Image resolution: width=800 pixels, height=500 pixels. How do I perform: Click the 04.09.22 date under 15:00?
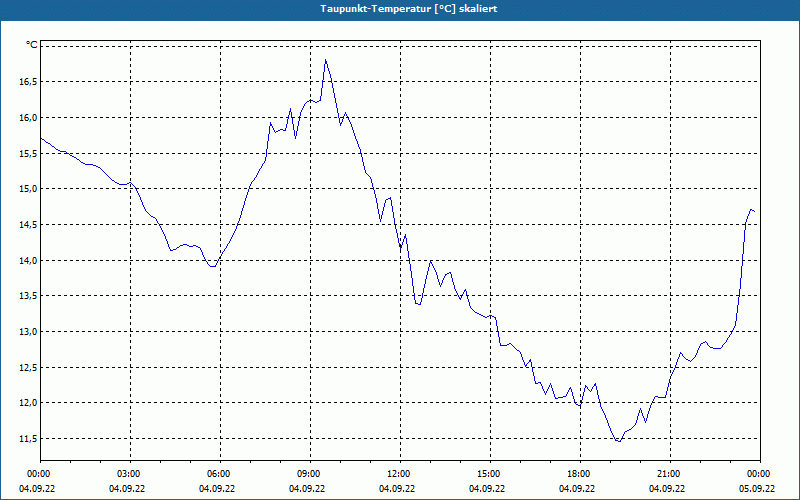[x=487, y=489]
